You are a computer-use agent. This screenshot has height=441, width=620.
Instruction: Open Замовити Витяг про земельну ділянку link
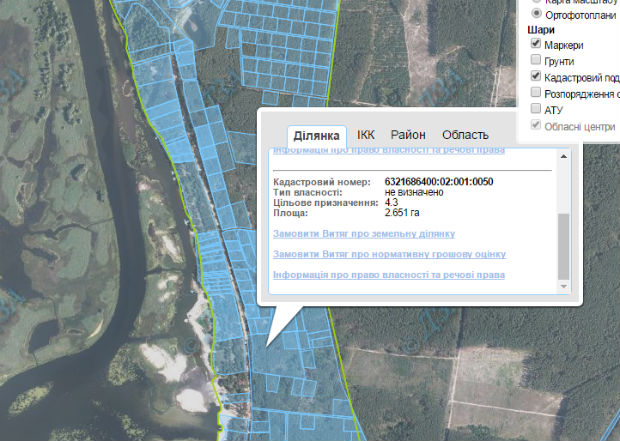364,234
